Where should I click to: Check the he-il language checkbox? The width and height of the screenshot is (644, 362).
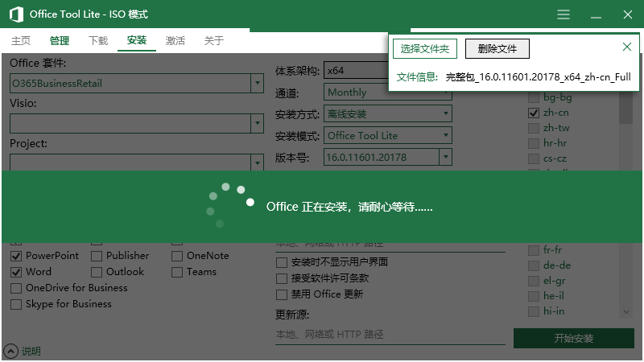pos(534,296)
